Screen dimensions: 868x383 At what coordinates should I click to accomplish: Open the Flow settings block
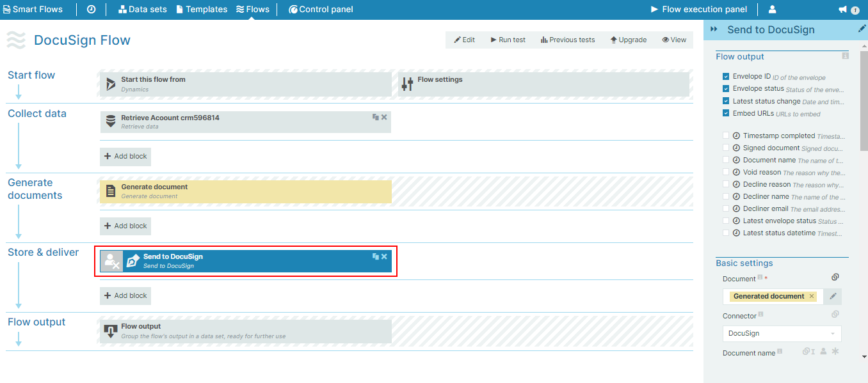coord(543,84)
